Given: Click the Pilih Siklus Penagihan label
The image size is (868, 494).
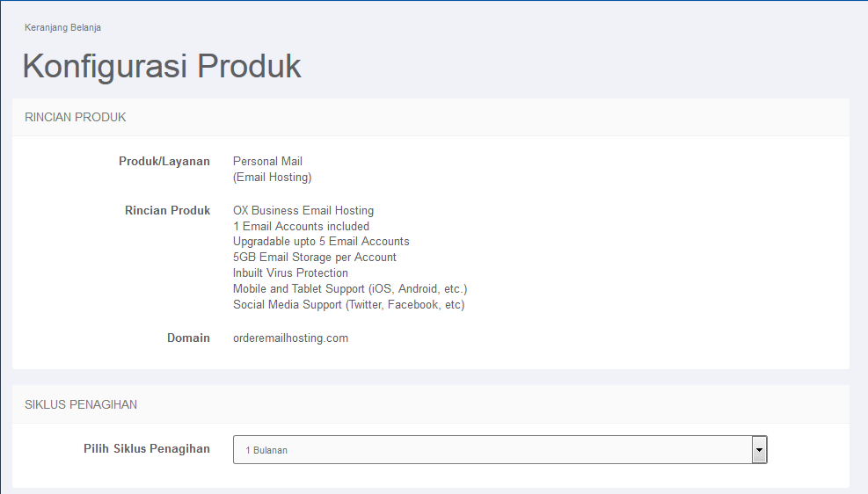Looking at the screenshot, I should [147, 448].
